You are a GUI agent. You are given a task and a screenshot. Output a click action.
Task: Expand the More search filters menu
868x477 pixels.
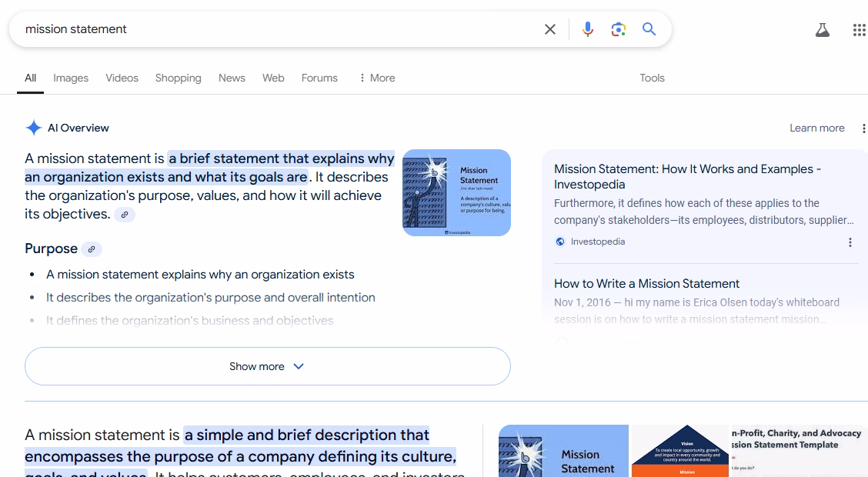click(377, 78)
